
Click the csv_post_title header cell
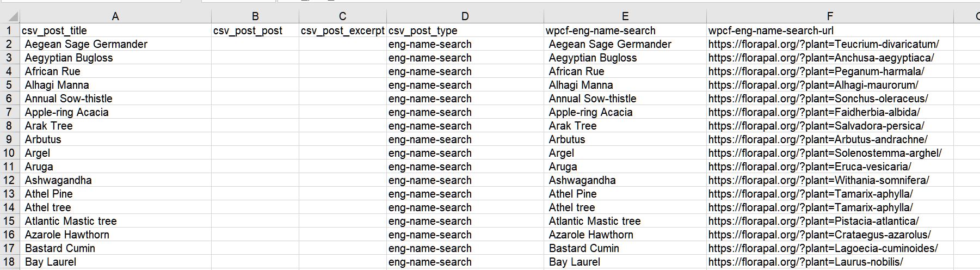[115, 30]
